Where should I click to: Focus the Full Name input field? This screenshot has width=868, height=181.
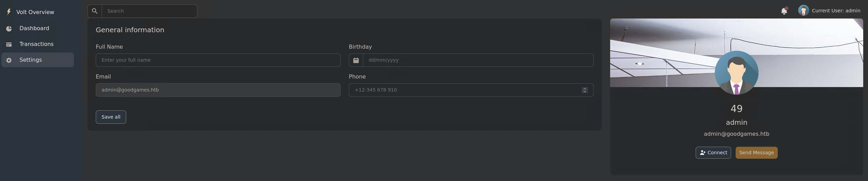tap(218, 60)
